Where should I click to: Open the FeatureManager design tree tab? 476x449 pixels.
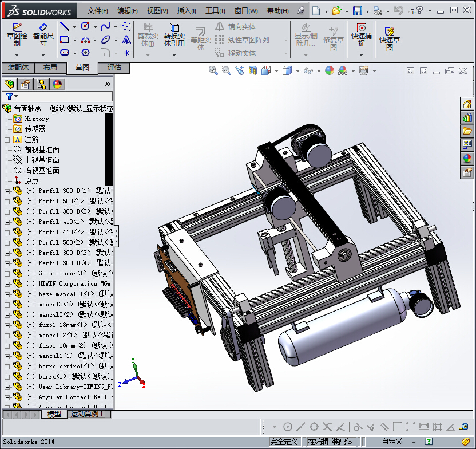coord(9,84)
